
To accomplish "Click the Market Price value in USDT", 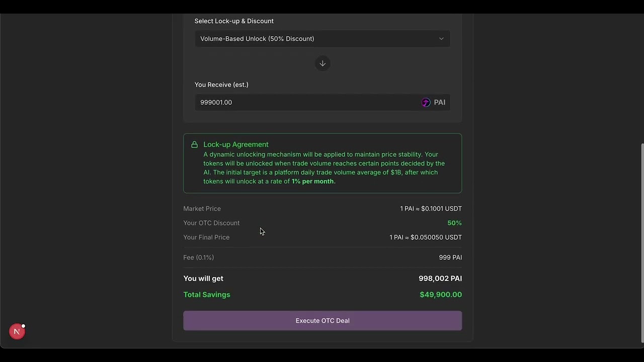I will [431, 209].
